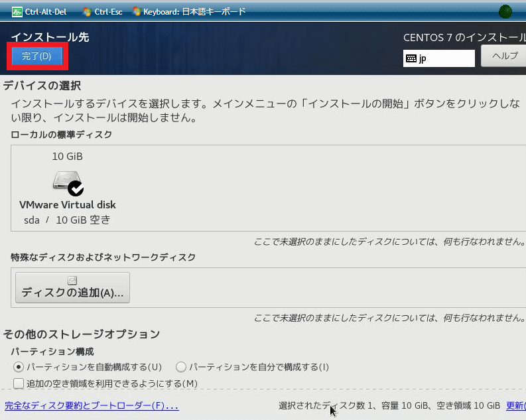
Task: Click the 10 GiB size label above the disk
Action: (x=67, y=157)
